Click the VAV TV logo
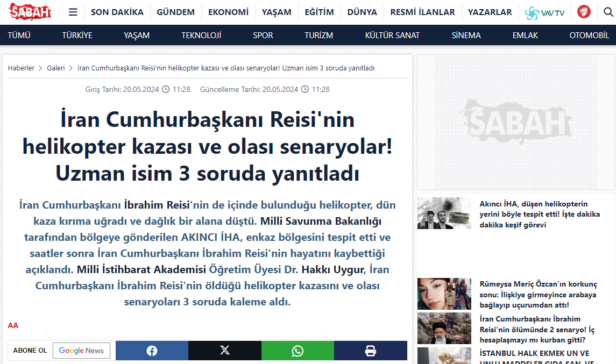 click(x=545, y=11)
